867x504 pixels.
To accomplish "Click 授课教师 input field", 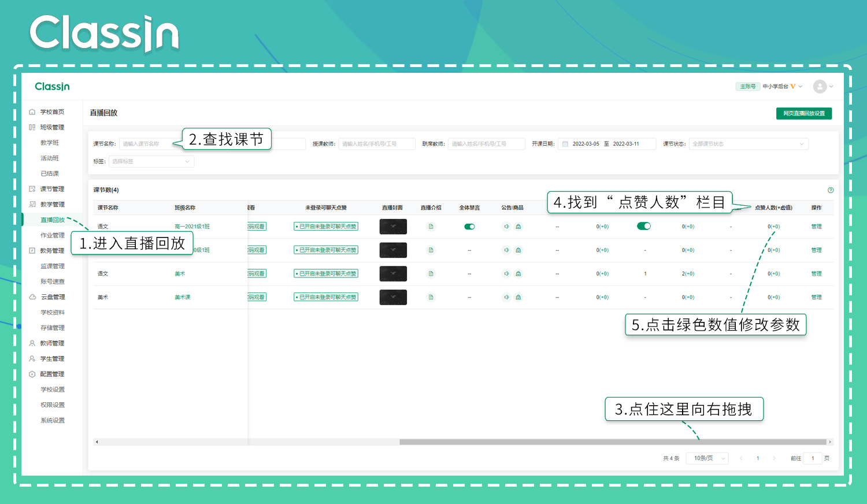I will tap(377, 144).
